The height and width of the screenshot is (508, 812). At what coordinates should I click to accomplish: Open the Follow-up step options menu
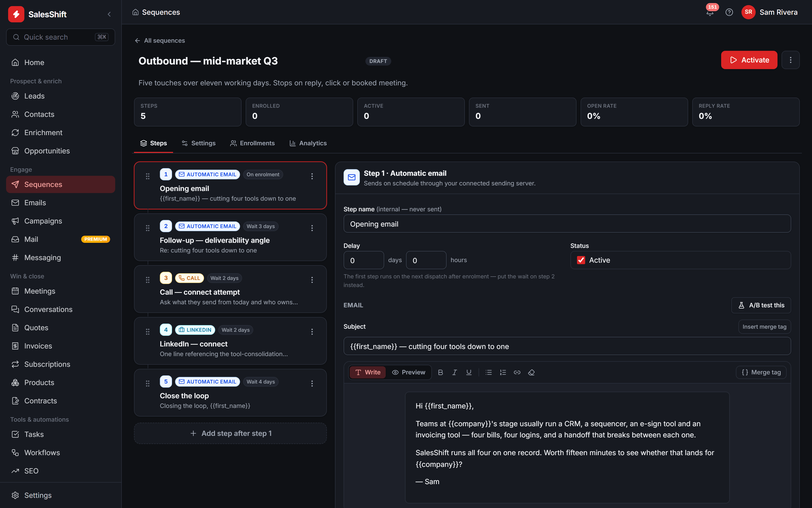(312, 228)
